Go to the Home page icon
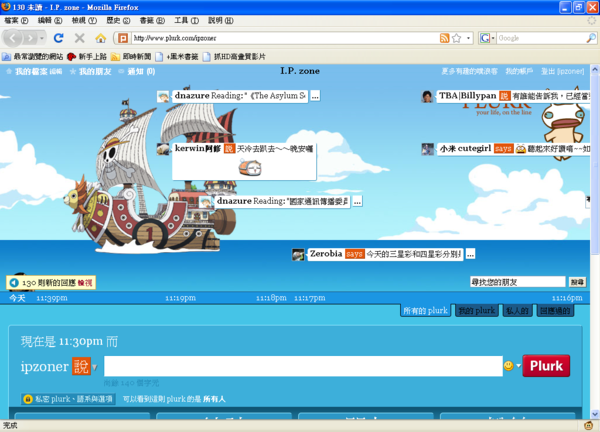600x432 pixels. coord(101,38)
